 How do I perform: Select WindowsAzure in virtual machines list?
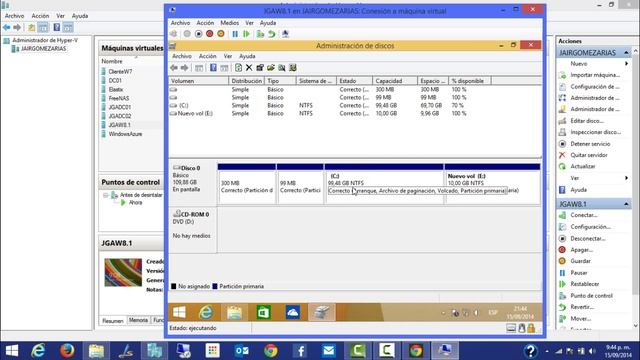[125, 134]
